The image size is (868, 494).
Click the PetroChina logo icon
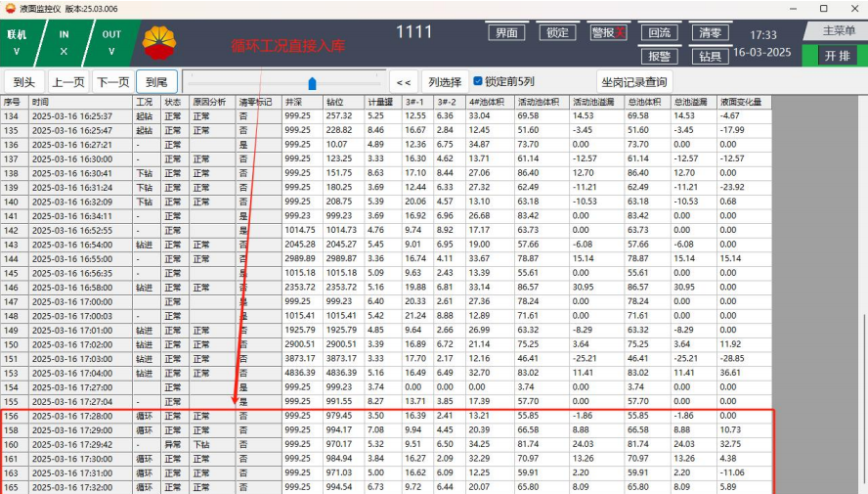pos(159,43)
